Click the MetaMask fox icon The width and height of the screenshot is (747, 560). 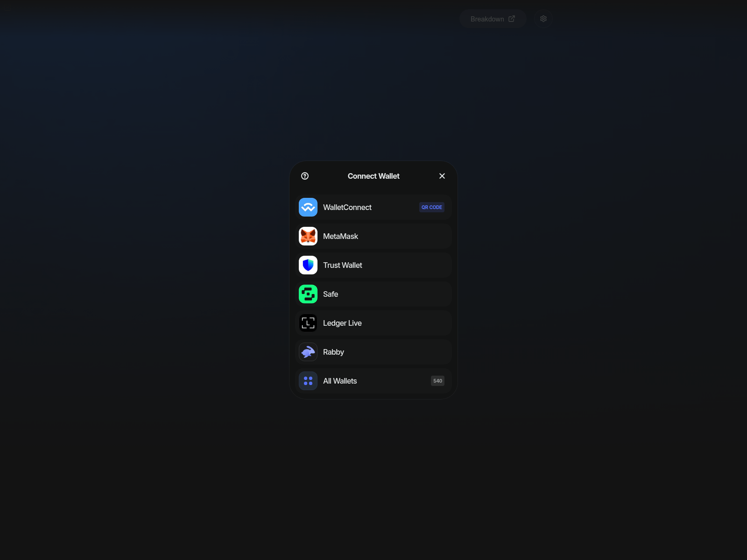click(308, 236)
